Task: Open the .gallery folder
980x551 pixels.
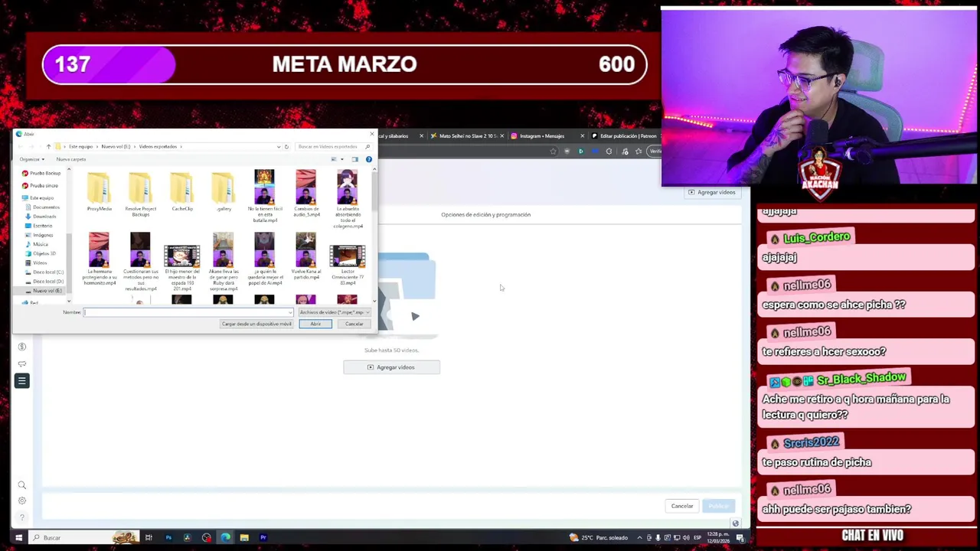Action: pos(223,191)
